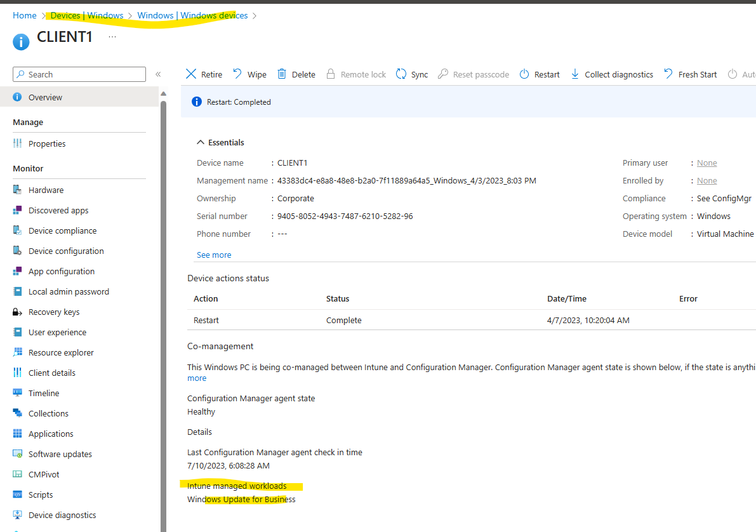The image size is (756, 532).
Task: Click the Status column header
Action: tap(338, 298)
